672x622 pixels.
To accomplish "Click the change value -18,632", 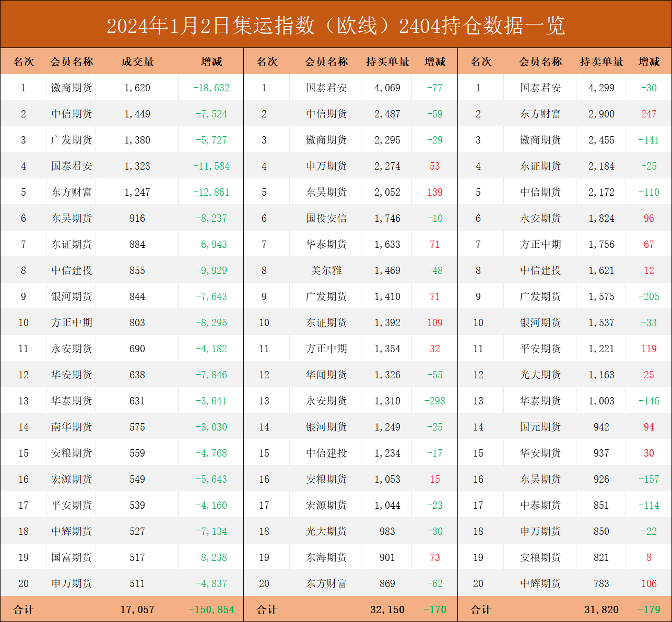I will (x=211, y=88).
